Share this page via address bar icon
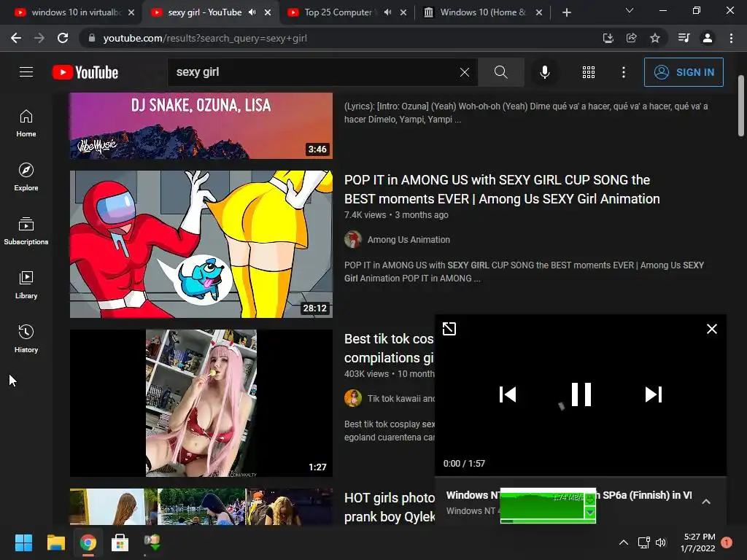 coord(631,38)
